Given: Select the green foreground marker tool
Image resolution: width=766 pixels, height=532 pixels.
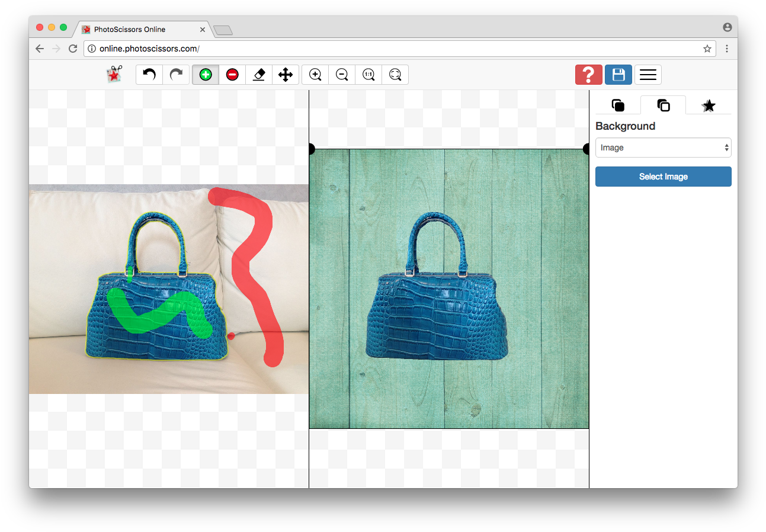Looking at the screenshot, I should [206, 75].
